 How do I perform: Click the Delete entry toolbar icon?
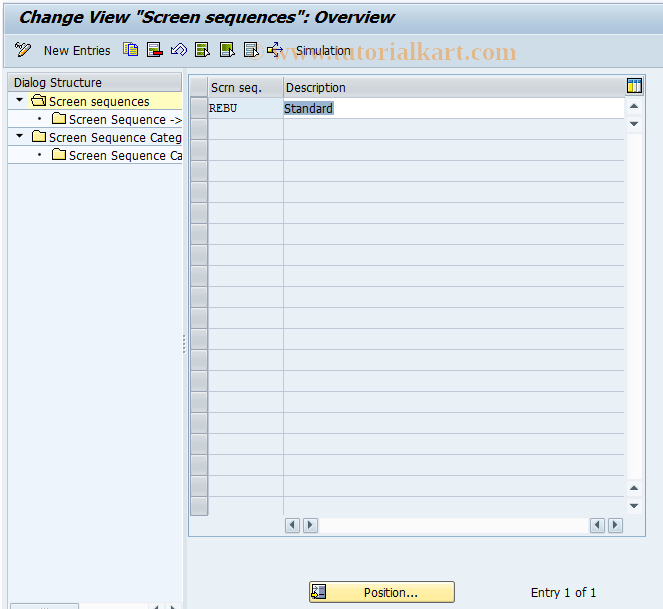tap(155, 50)
